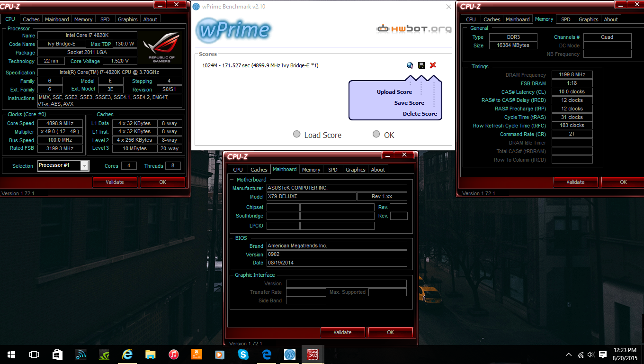Click the 1024M 171.527 sec score entry
The image size is (644, 364).
(x=260, y=65)
